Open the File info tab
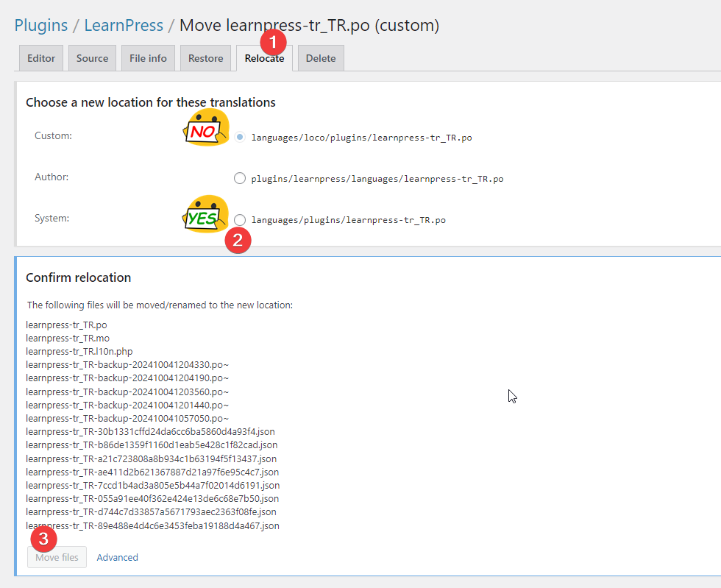This screenshot has height=588, width=721. click(x=148, y=58)
